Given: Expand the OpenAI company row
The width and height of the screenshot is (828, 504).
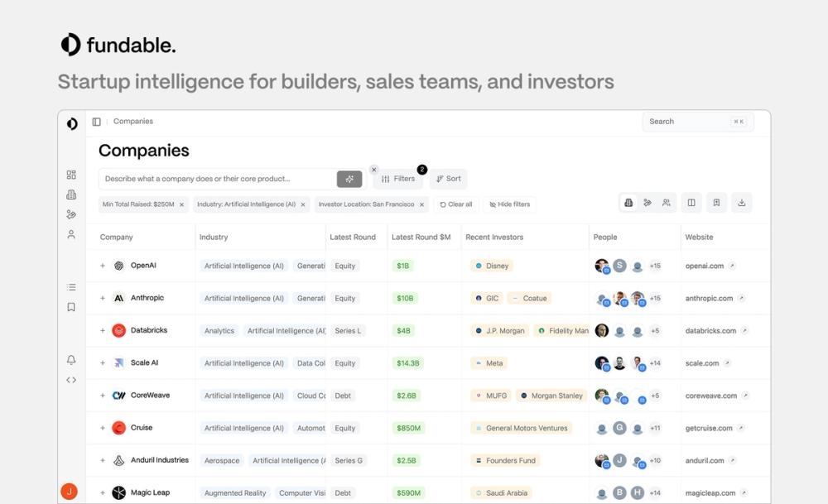Looking at the screenshot, I should pyautogui.click(x=102, y=266).
